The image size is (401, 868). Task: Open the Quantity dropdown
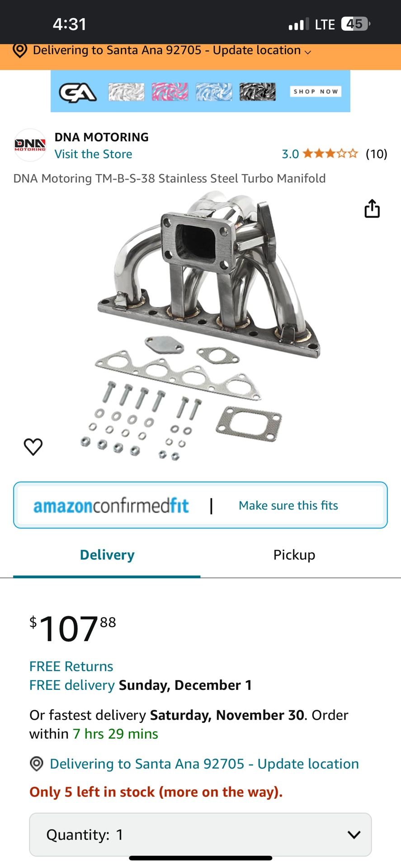[200, 835]
